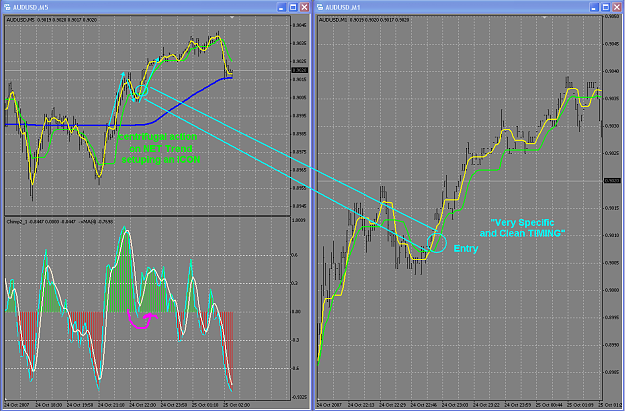Maximize the AUDUSD,M1 chart window

605,7
